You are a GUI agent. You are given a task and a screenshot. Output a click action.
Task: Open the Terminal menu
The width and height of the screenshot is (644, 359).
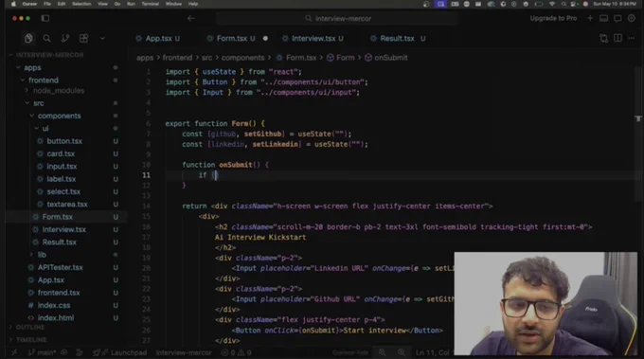click(150, 4)
